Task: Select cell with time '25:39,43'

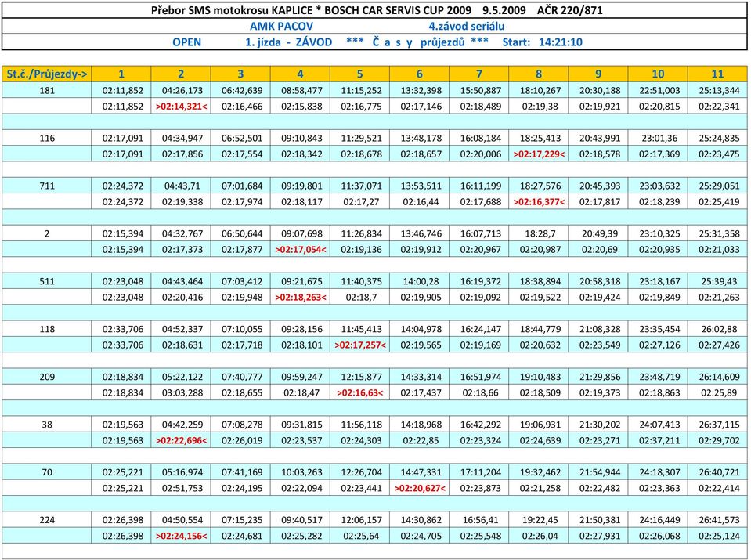Action: (x=718, y=281)
